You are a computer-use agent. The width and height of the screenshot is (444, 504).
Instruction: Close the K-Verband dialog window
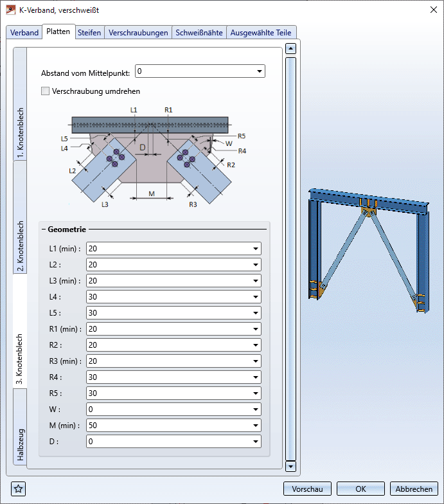tap(433, 10)
